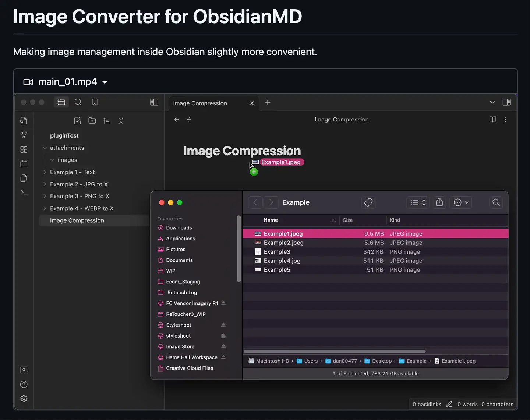Open more options for the Image Compression note
This screenshot has height=420, width=530.
tap(505, 119)
